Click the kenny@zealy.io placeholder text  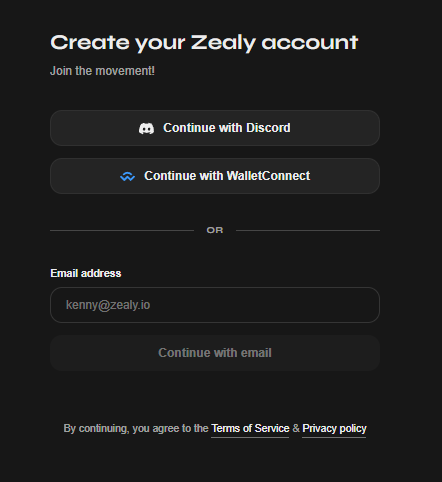[108, 305]
